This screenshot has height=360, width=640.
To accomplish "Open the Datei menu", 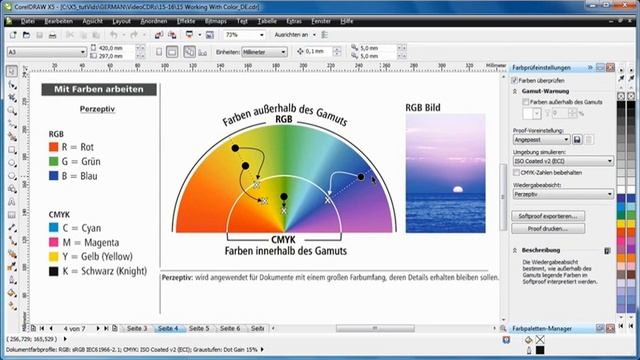I will point(27,21).
